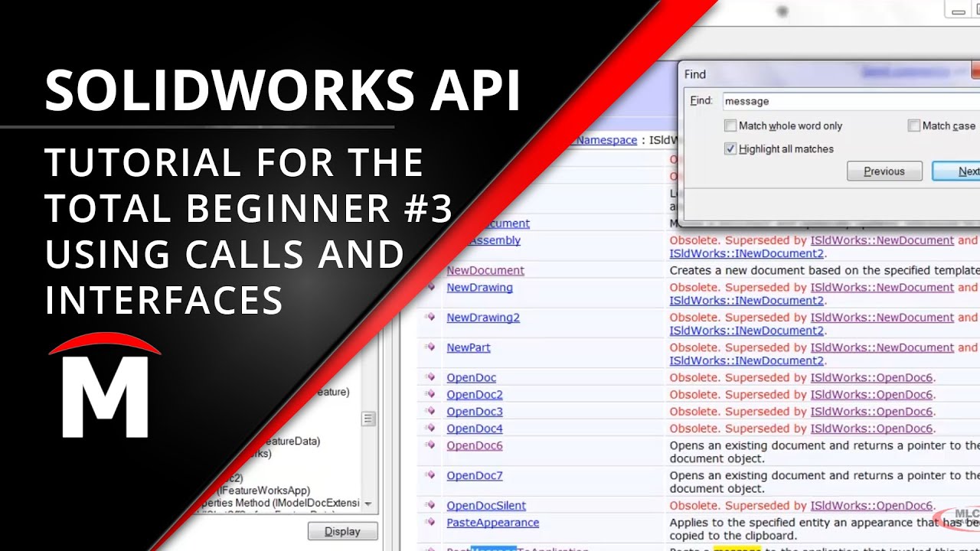The width and height of the screenshot is (980, 551).
Task: Click the method icon beside PasteAppearance
Action: pyautogui.click(x=430, y=523)
